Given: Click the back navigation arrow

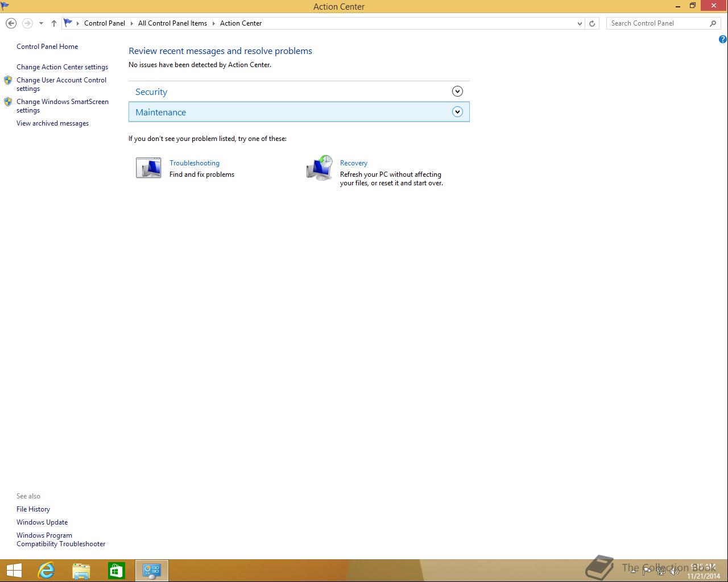Looking at the screenshot, I should click(x=11, y=23).
